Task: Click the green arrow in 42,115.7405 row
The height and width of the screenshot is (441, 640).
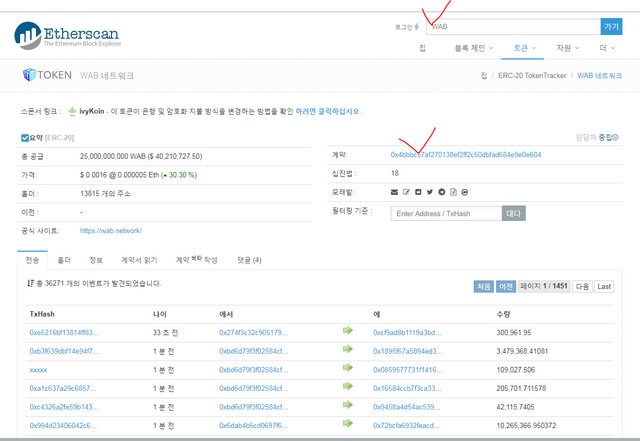Action: [x=348, y=405]
